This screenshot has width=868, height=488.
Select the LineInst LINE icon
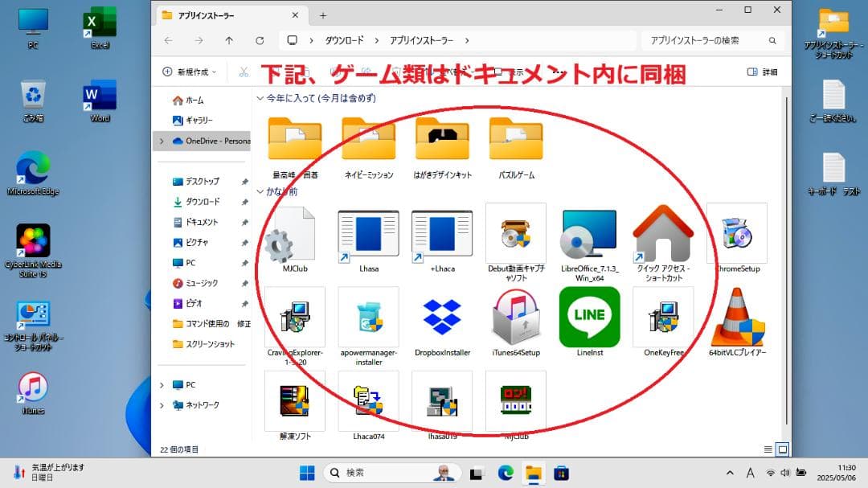tap(590, 317)
